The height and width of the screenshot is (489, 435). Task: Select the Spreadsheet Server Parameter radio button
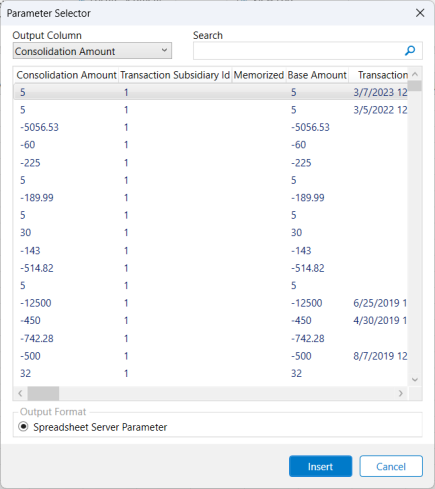(23, 427)
